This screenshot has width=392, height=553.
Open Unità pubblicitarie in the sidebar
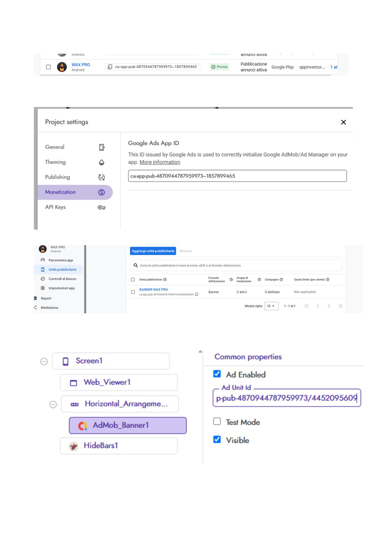coord(62,270)
